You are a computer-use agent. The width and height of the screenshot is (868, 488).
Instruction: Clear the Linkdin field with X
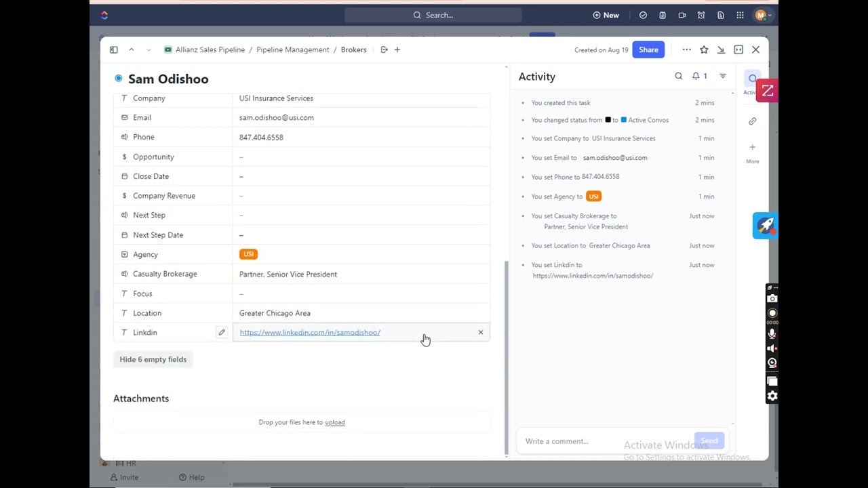(481, 333)
